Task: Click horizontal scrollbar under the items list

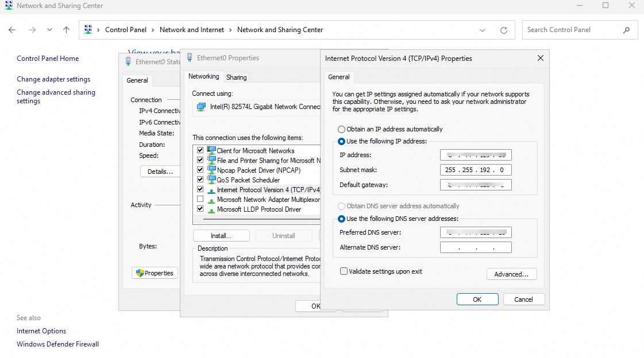Action: click(261, 219)
